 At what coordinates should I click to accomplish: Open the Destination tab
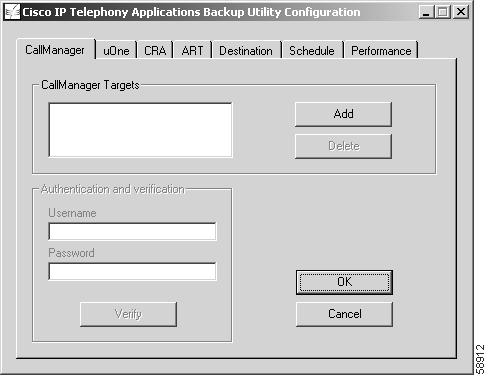click(246, 51)
